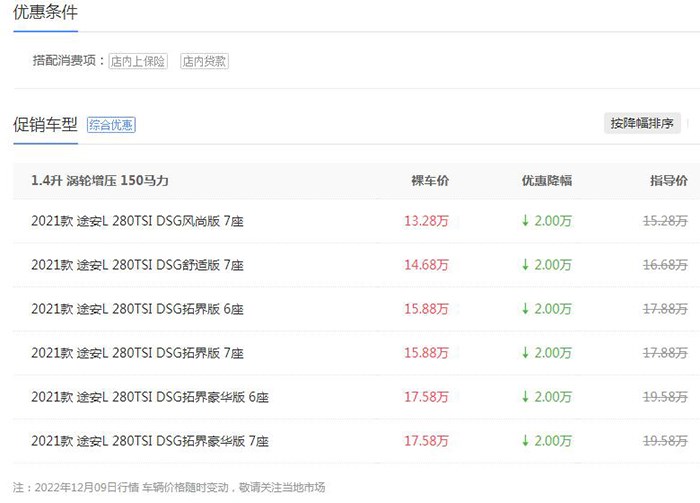Image resolution: width=700 pixels, height=503 pixels.
Task: Click the 2.00万 discount for 拓界豪华版 6座
Action: pos(547,397)
